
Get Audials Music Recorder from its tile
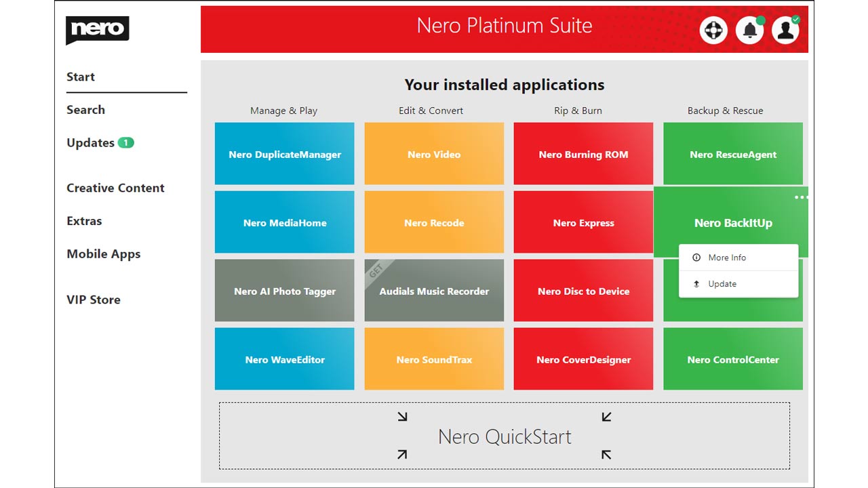434,291
